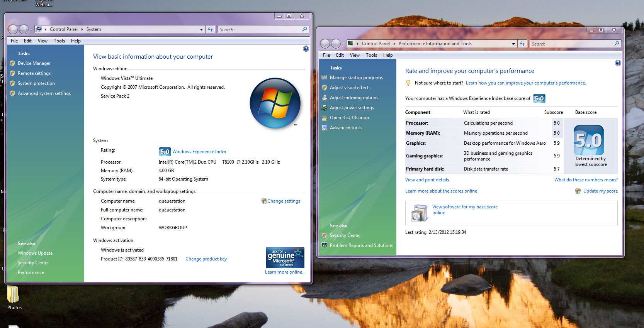Click Search field in Performance window
The width and height of the screenshot is (644, 328).
(x=571, y=44)
